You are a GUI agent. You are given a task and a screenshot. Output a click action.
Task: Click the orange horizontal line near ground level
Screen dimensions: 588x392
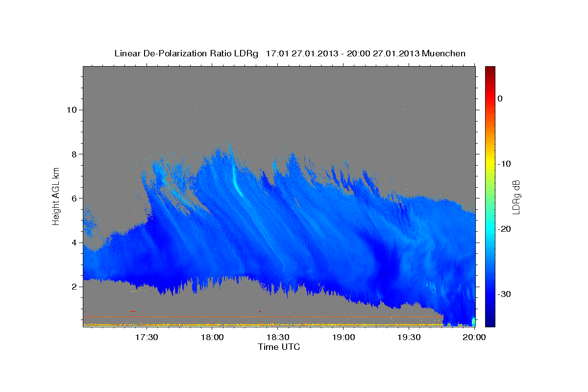tap(263, 317)
